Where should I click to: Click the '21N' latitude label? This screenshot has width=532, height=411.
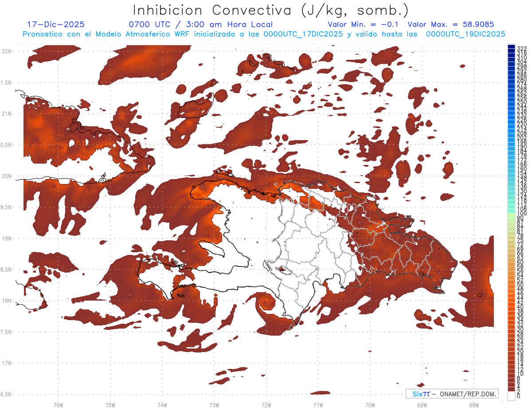(7, 114)
